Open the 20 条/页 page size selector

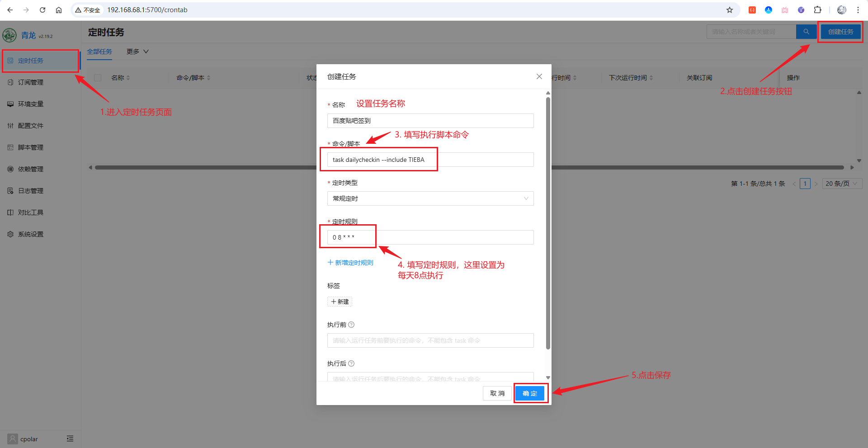pyautogui.click(x=841, y=184)
